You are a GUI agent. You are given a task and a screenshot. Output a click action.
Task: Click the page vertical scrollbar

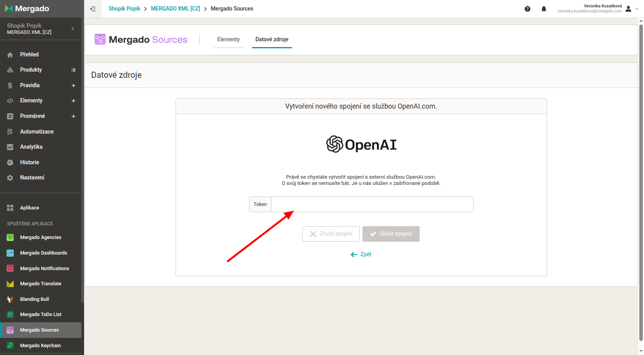[x=641, y=183]
